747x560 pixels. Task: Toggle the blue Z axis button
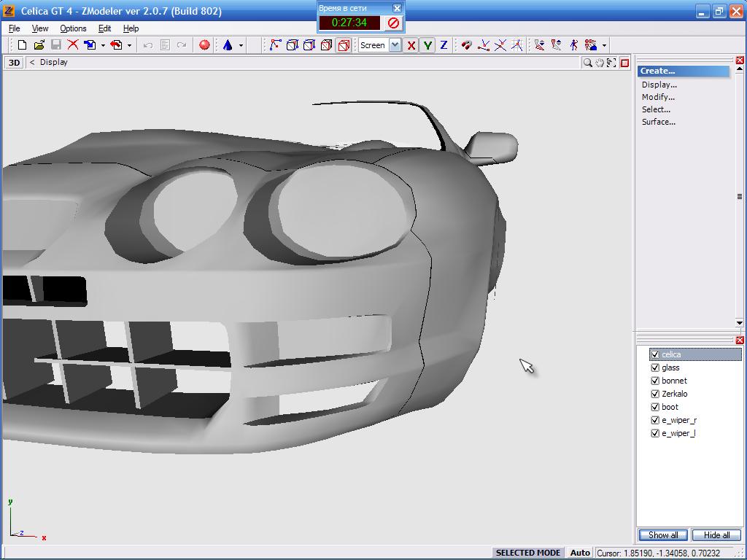pos(443,45)
